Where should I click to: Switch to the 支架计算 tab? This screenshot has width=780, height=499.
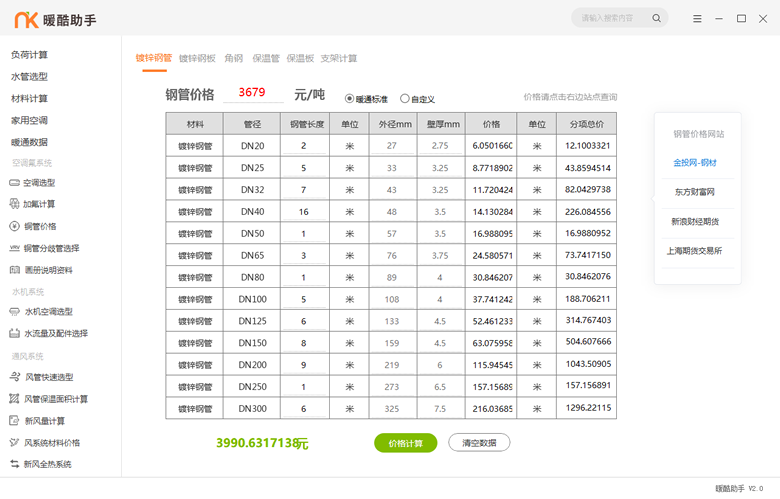click(338, 59)
